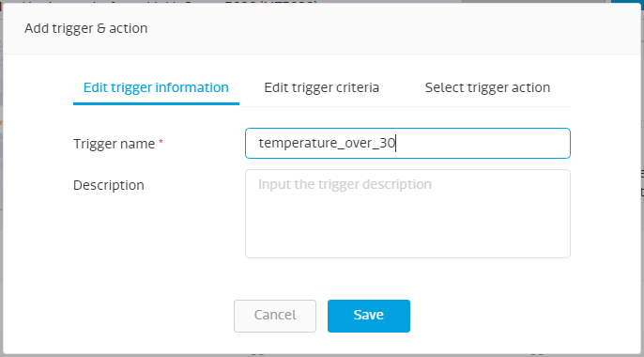Click the temperature_over_30 text in the field

pos(327,143)
